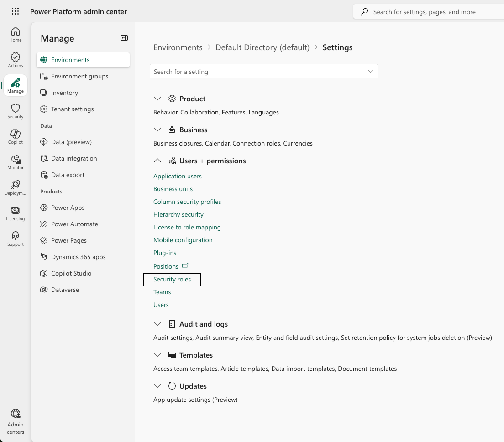
Task: Collapse the Users + permissions section
Action: [x=157, y=161]
